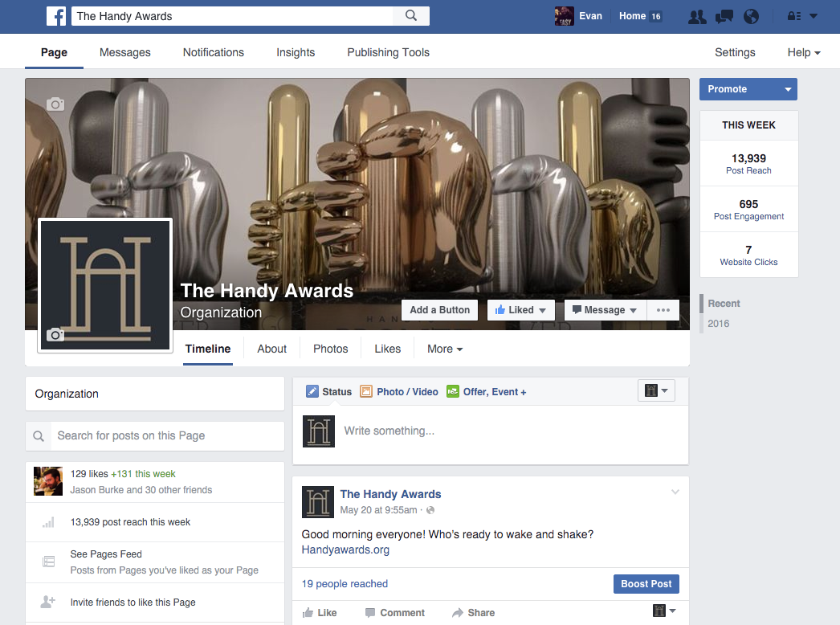This screenshot has height=625, width=840.
Task: Open Settings in the page menu
Action: tap(735, 52)
